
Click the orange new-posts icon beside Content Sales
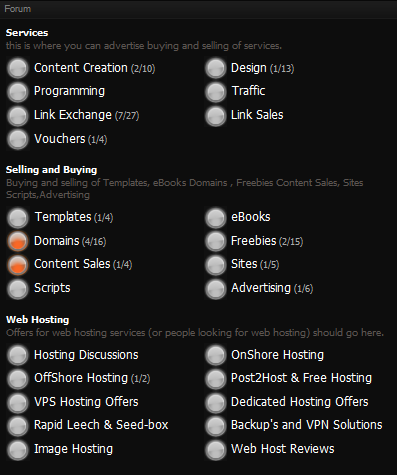click(x=18, y=265)
